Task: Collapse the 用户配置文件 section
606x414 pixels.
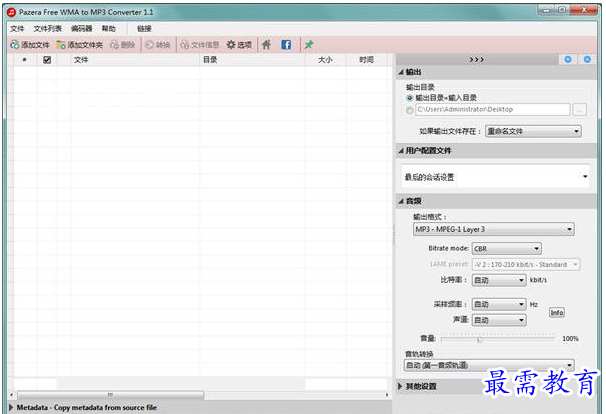Action: (401, 151)
